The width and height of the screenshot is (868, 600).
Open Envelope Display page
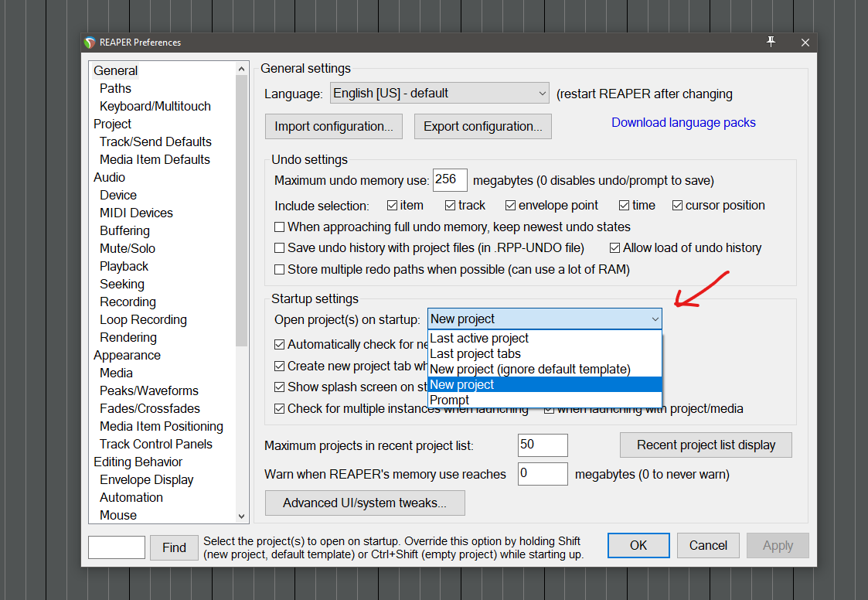tap(147, 480)
